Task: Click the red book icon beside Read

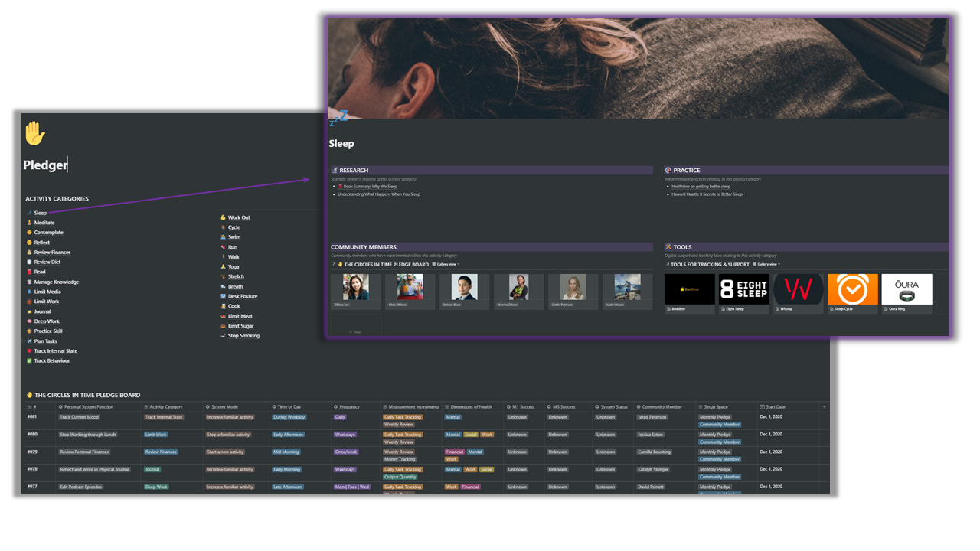Action: point(29,272)
